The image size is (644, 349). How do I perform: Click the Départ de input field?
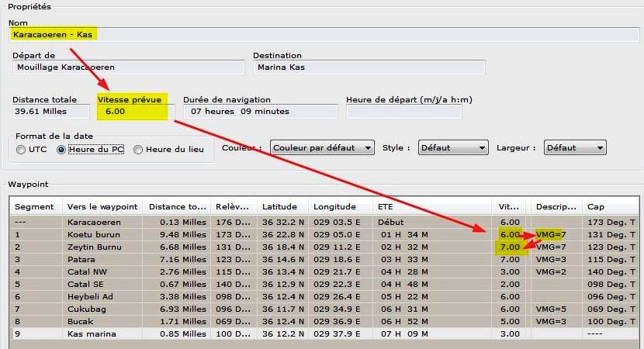(129, 67)
